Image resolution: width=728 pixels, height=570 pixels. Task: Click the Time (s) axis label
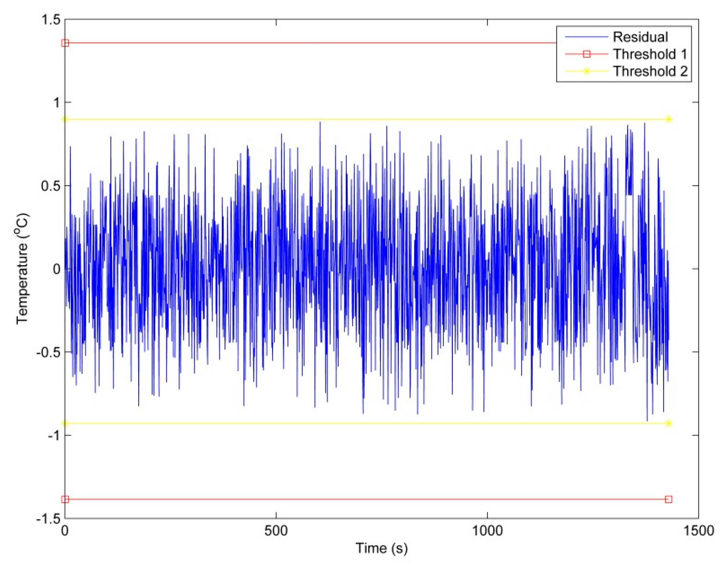coord(381,548)
